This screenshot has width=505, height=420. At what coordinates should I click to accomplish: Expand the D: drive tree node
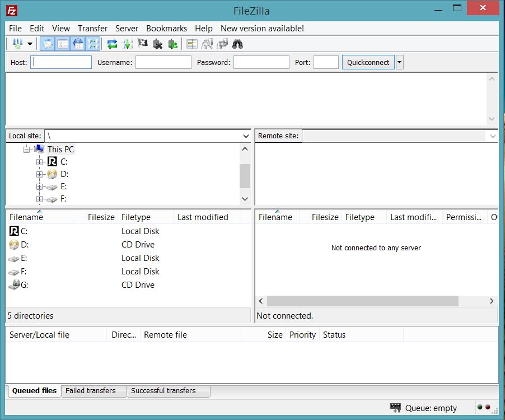[39, 174]
